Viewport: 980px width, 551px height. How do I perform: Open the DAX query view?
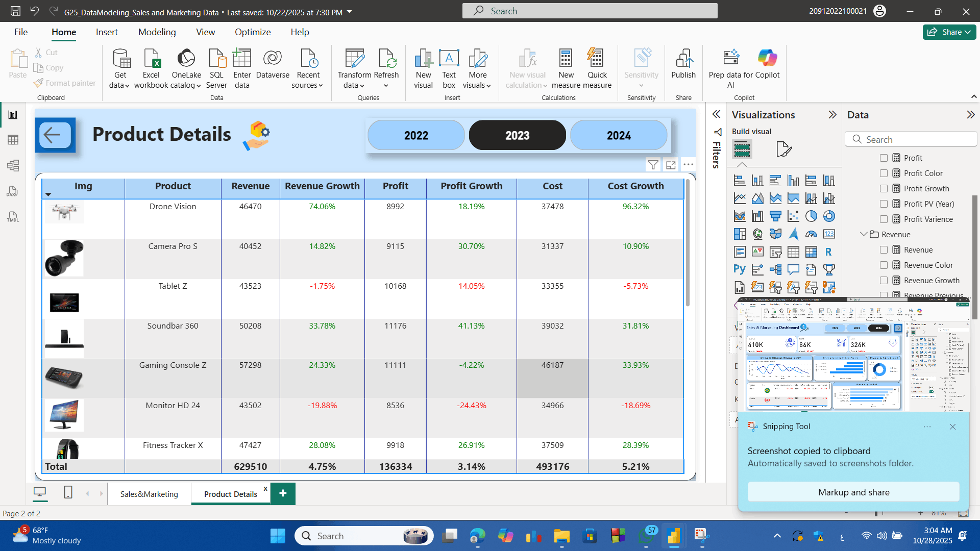pos(13,191)
